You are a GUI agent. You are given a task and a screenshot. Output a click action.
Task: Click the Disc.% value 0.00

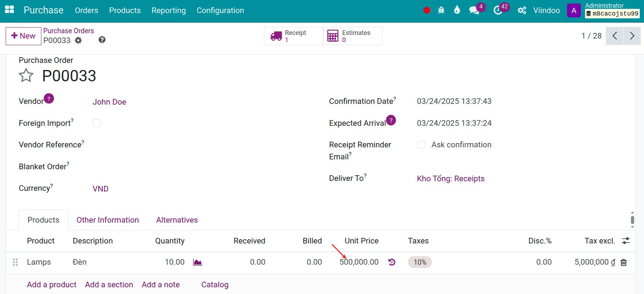tap(544, 262)
